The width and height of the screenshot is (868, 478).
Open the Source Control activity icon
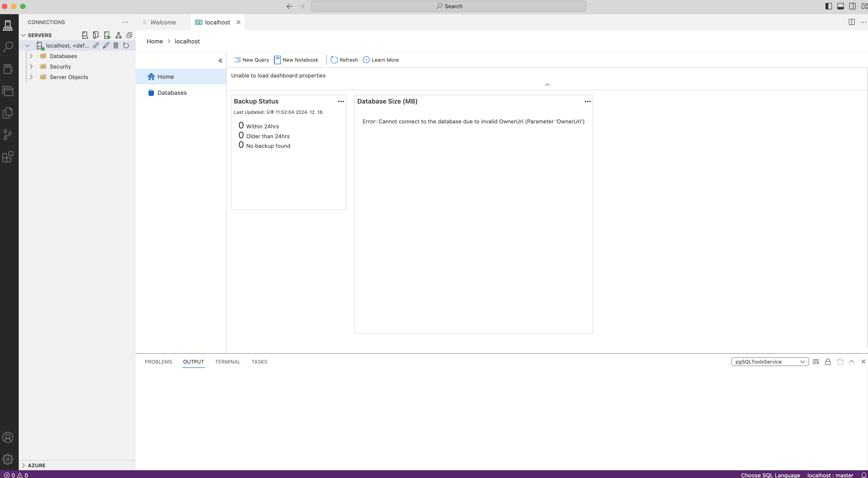[x=8, y=135]
